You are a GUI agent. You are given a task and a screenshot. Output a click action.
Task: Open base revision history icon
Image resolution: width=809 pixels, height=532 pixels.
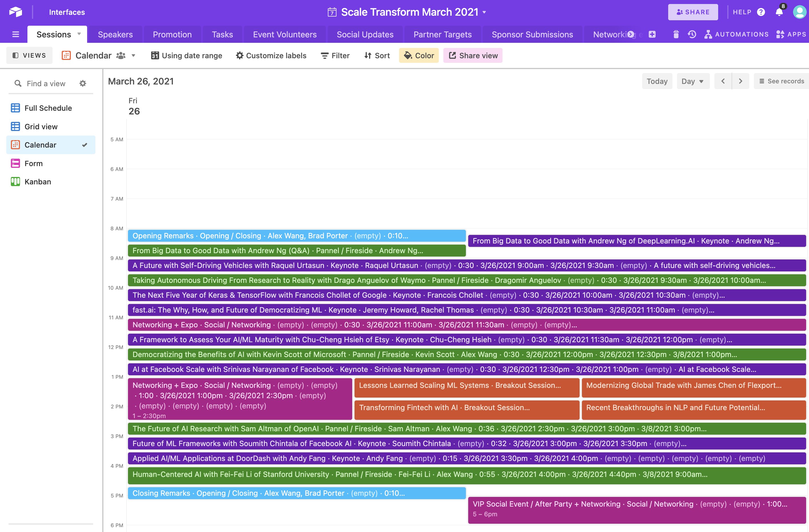point(692,34)
